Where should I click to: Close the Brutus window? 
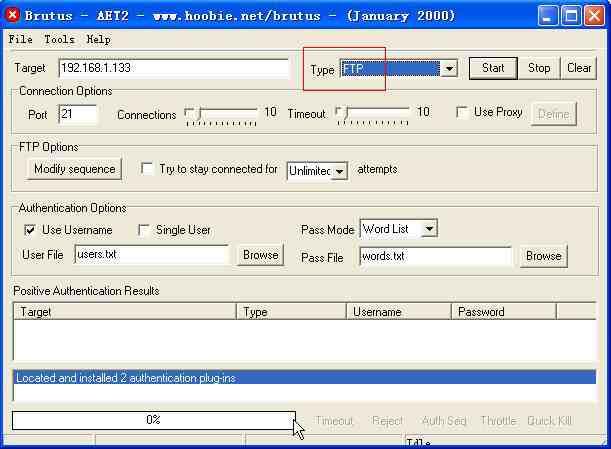point(594,16)
